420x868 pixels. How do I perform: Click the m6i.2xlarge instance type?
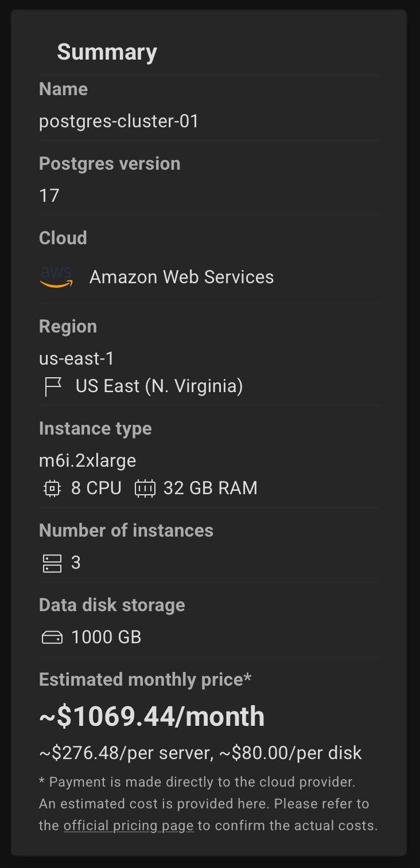[88, 460]
